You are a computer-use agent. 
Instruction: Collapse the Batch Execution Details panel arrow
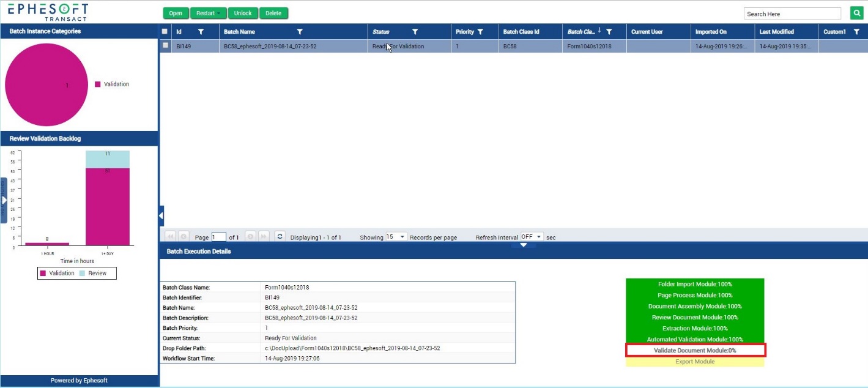click(523, 245)
